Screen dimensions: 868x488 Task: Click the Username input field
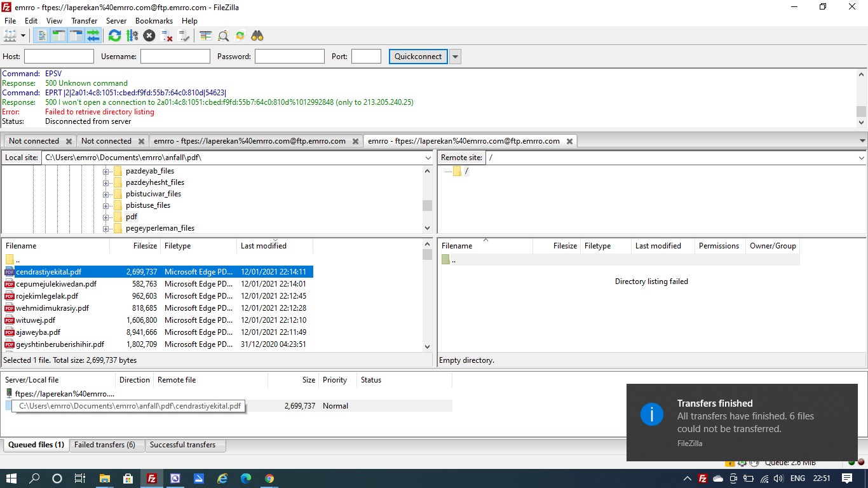(175, 57)
